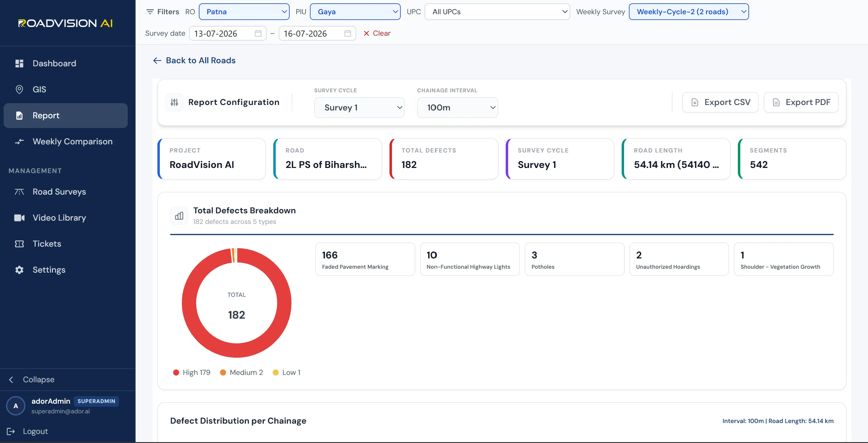Viewport: 868px width, 443px height.
Task: Click the Report Configuration sliders icon
Action: (174, 102)
